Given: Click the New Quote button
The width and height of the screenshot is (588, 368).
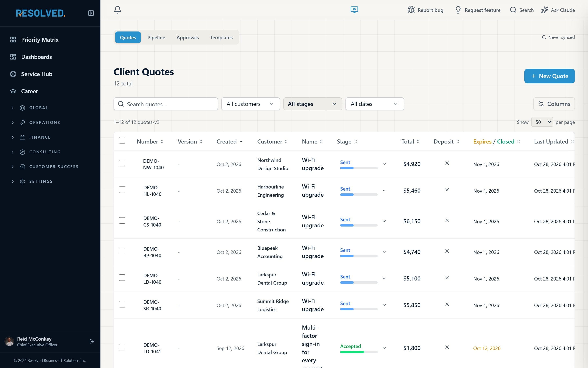Looking at the screenshot, I should pyautogui.click(x=549, y=76).
